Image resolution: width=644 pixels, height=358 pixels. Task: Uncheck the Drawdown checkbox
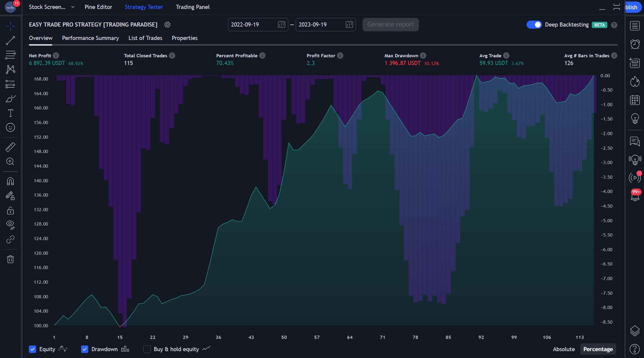85,349
